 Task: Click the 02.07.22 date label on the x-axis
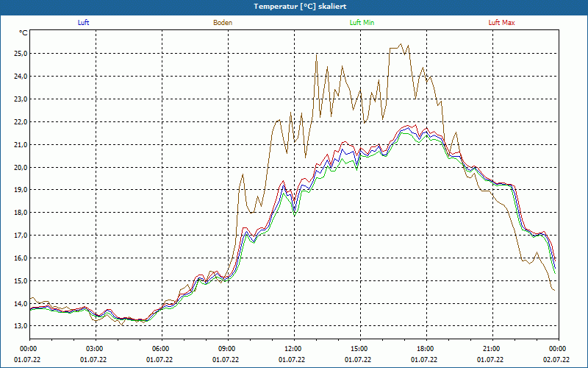click(556, 360)
